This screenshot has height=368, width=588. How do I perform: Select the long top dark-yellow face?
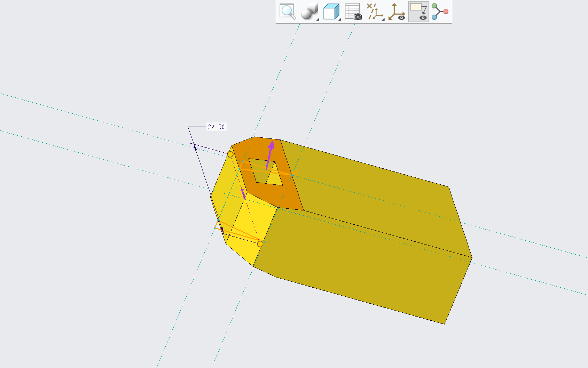pos(376,195)
